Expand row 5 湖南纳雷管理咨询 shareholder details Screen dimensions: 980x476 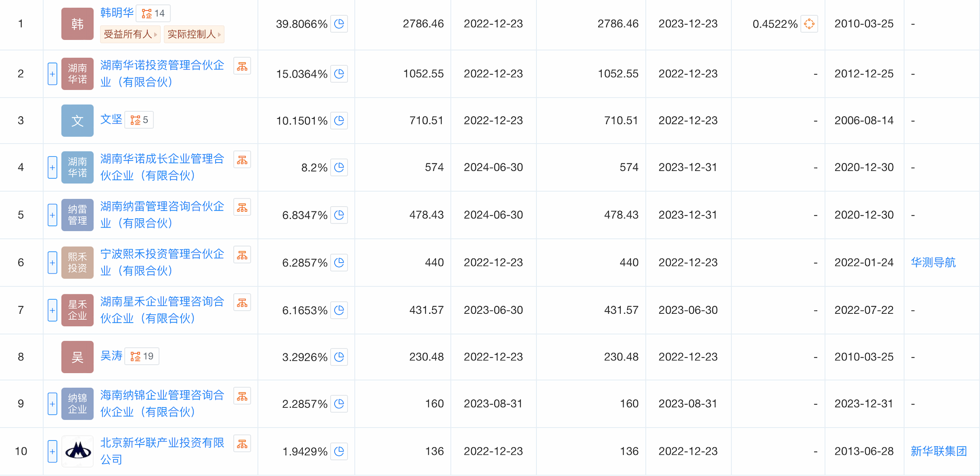pos(52,215)
